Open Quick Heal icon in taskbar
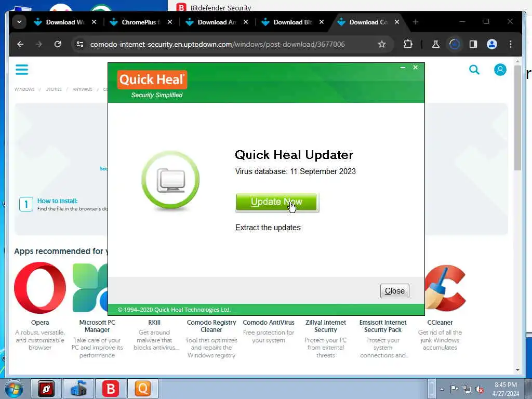 point(143,389)
